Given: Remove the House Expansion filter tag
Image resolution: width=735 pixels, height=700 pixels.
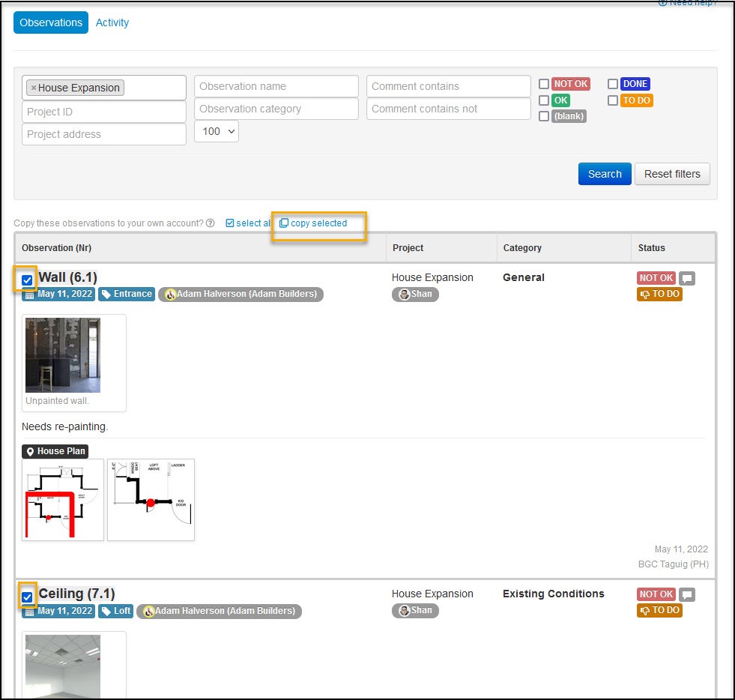Looking at the screenshot, I should pos(33,88).
